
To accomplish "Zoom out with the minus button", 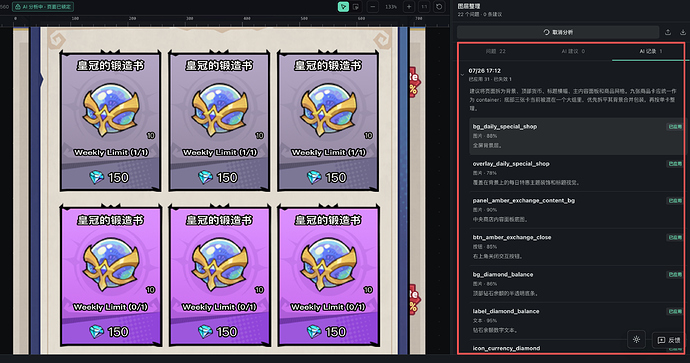I will tap(373, 7).
